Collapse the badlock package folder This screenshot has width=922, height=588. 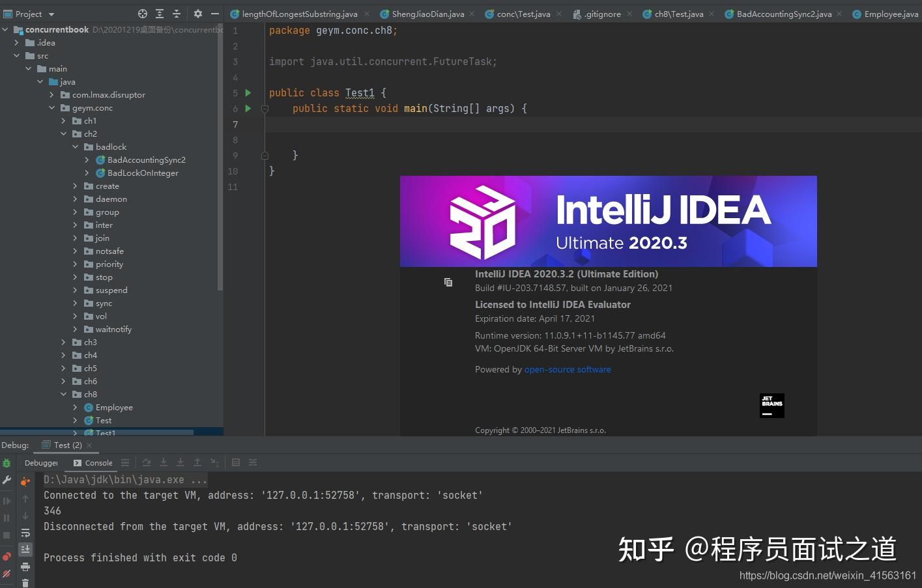pos(75,147)
